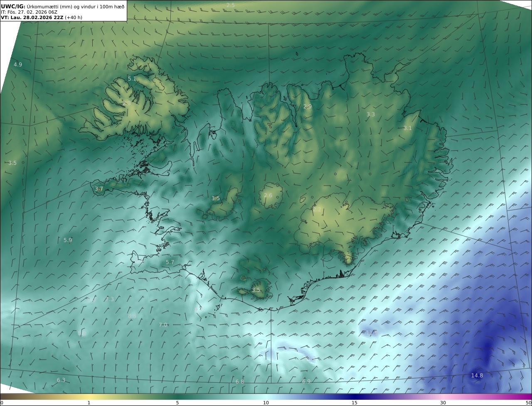The width and height of the screenshot is (532, 406).
Task: Click the 5.1 value on the Westfjords peninsula
Action: (132, 78)
